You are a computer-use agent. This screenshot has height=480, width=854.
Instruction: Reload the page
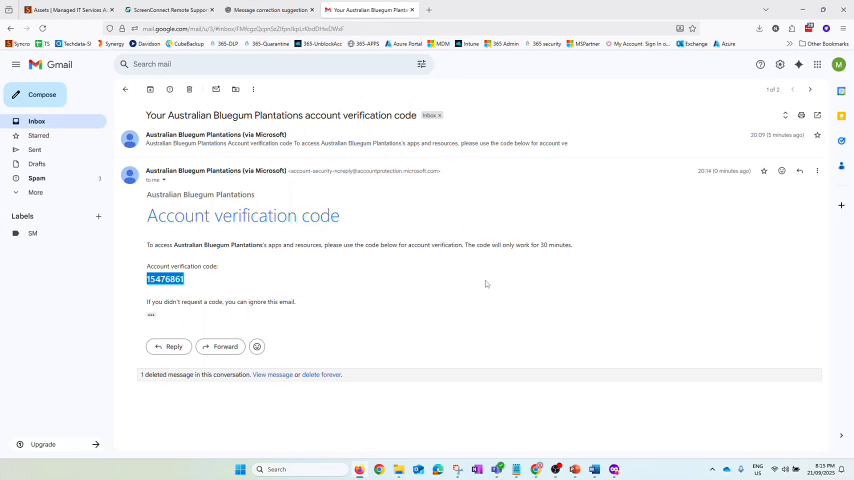(x=42, y=28)
